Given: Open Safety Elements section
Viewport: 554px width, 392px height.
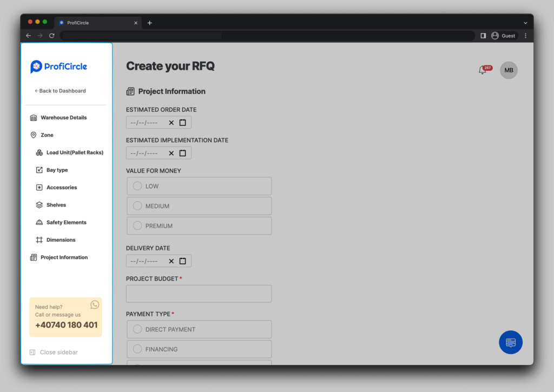Looking at the screenshot, I should pyautogui.click(x=67, y=222).
